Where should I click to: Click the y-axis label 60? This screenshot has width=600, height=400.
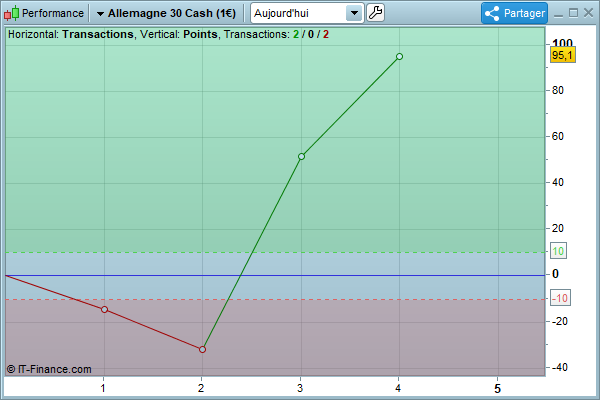(558, 136)
